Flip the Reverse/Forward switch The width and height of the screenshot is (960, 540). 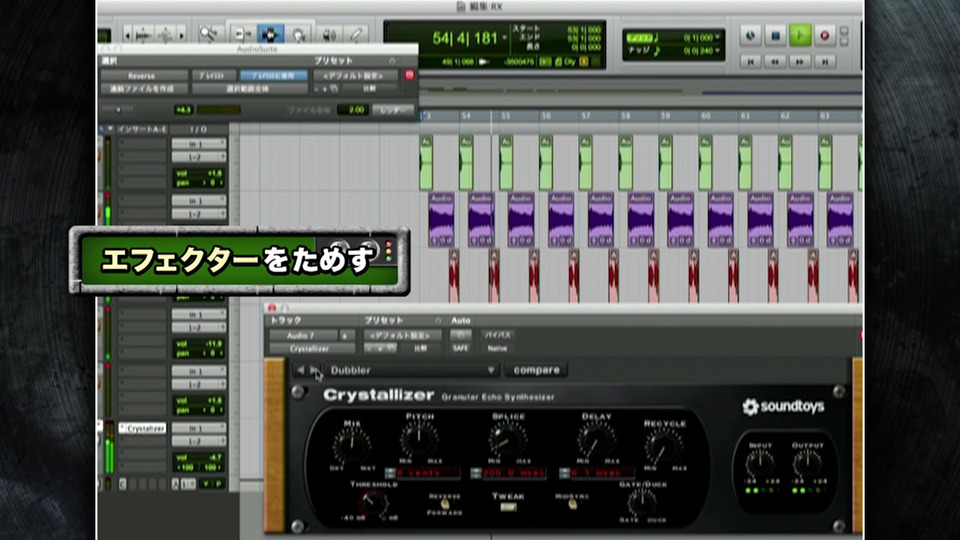pyautogui.click(x=445, y=504)
